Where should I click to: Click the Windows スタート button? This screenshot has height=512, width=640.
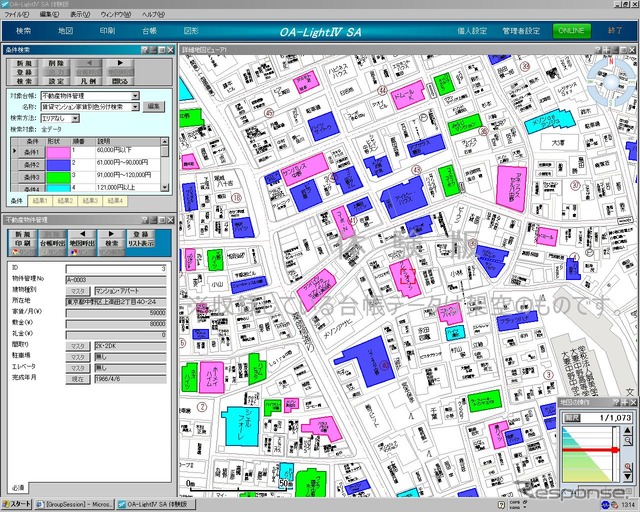point(16,504)
